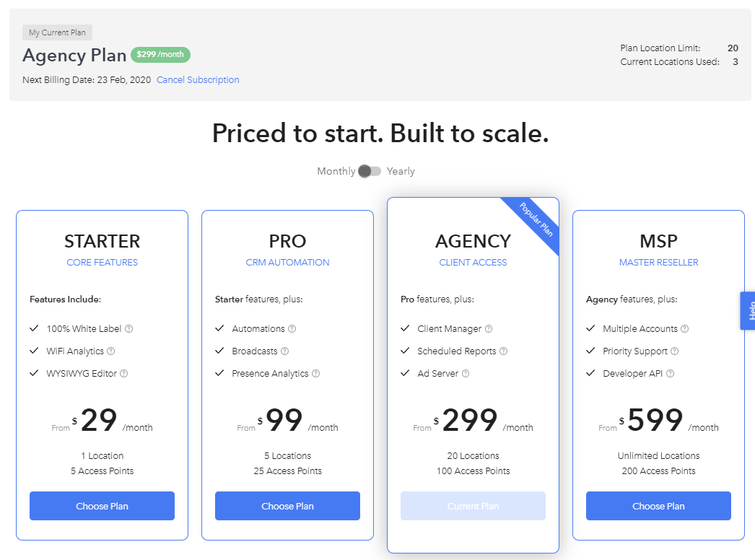Viewport: 755px width, 560px height.
Task: Toggle Monthly/Yearly billing switch
Action: coord(370,172)
